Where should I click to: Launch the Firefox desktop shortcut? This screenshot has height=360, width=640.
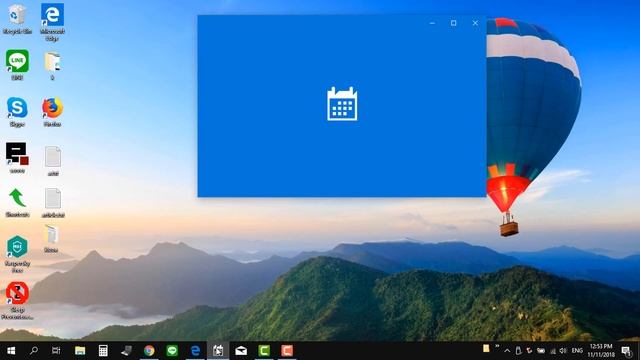[52, 111]
